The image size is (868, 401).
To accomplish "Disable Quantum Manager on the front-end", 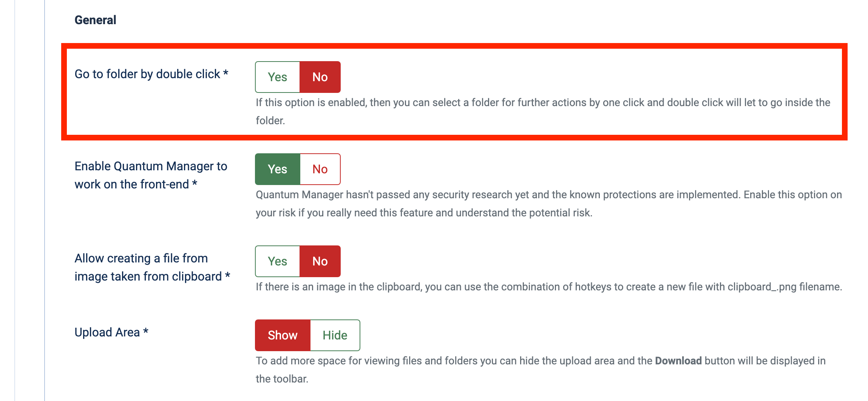I will point(320,169).
